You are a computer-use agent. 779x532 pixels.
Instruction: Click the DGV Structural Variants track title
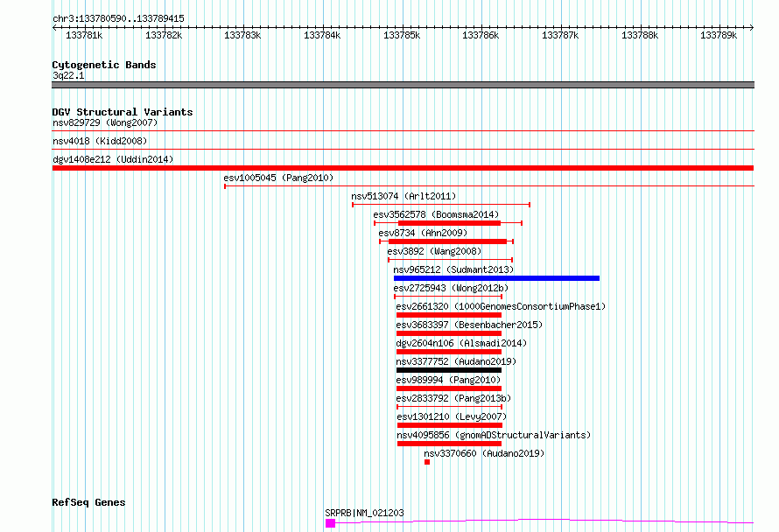123,112
